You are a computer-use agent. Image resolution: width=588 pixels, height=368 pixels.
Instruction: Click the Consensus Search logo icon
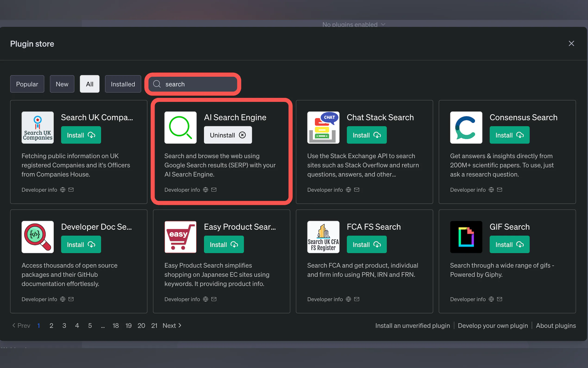466,127
